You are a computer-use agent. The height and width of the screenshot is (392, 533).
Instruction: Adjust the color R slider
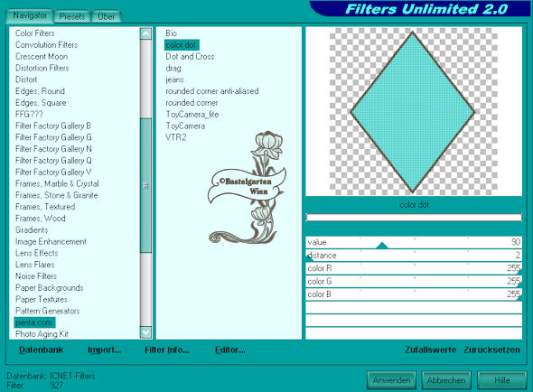[x=414, y=268]
